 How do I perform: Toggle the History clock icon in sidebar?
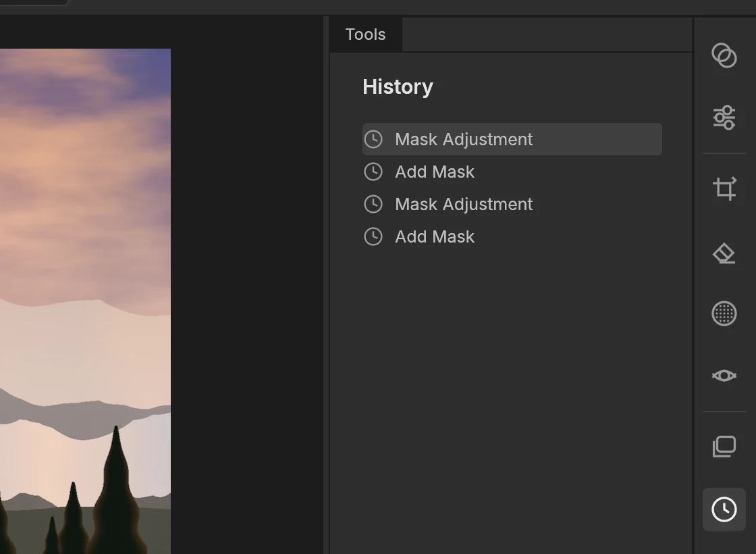click(x=724, y=509)
